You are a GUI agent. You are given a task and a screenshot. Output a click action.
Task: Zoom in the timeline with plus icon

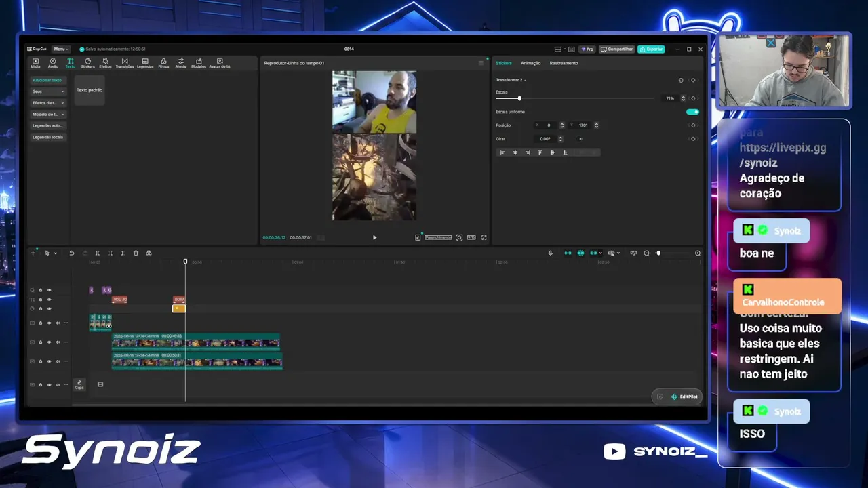coord(698,253)
